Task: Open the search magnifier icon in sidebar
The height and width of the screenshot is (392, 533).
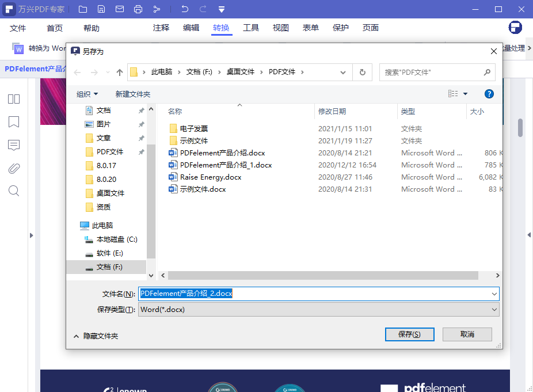Action: (14, 191)
